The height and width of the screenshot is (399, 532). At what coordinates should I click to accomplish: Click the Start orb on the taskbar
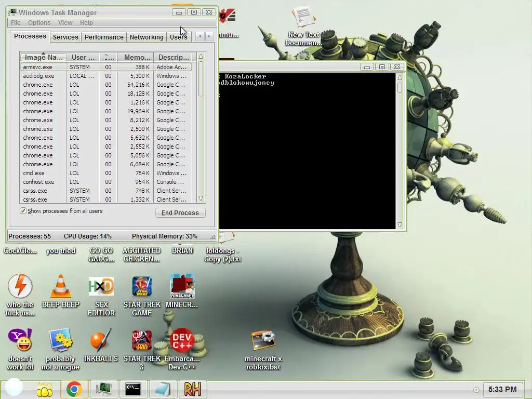[x=14, y=388]
